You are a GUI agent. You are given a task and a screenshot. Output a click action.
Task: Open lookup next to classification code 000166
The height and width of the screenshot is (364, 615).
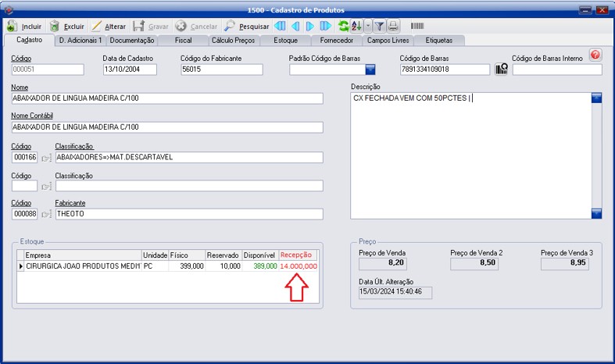coord(46,158)
